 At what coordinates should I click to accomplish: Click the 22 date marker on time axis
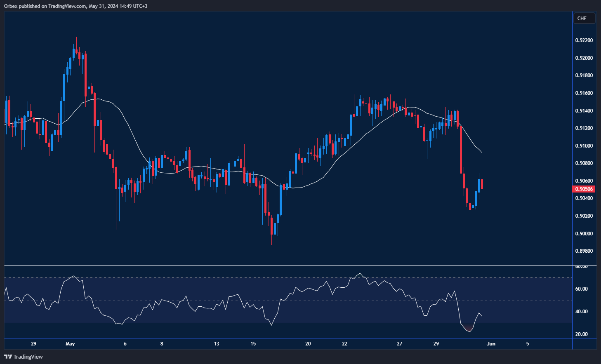[344, 344]
